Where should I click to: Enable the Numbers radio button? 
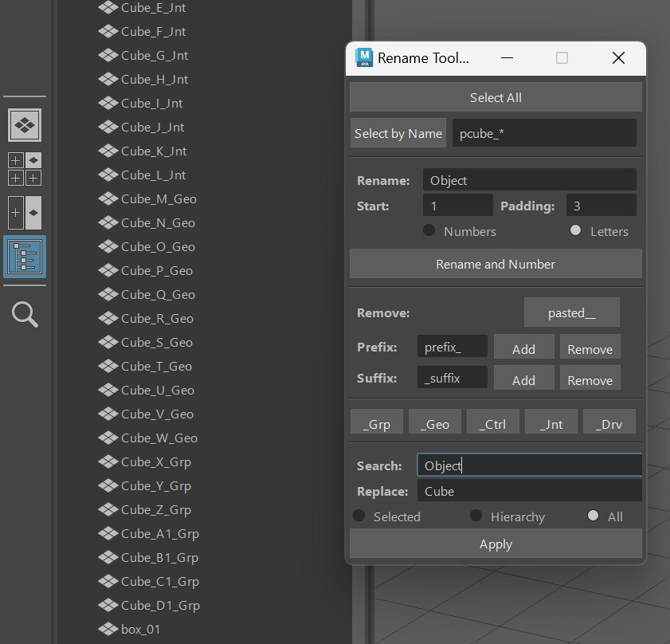pyautogui.click(x=428, y=231)
